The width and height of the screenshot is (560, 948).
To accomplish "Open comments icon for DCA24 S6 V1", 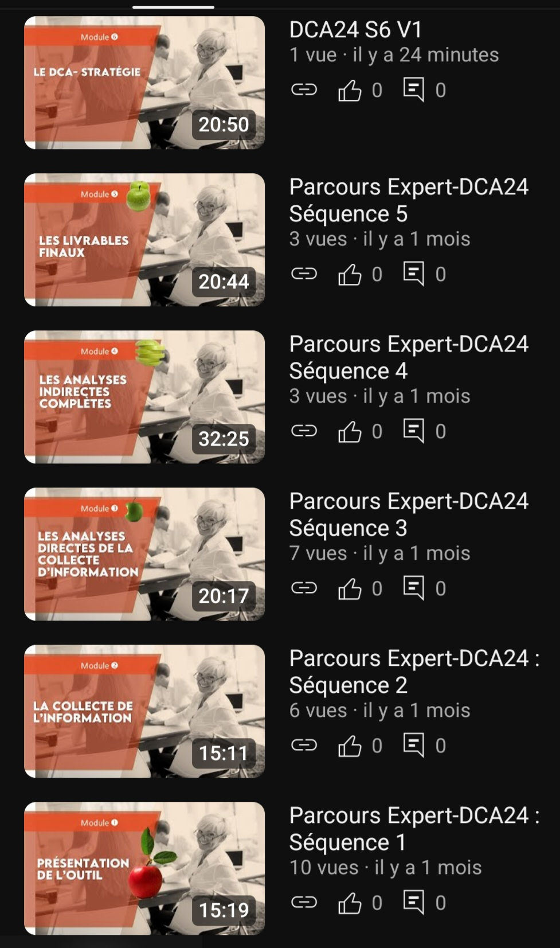I will point(414,89).
